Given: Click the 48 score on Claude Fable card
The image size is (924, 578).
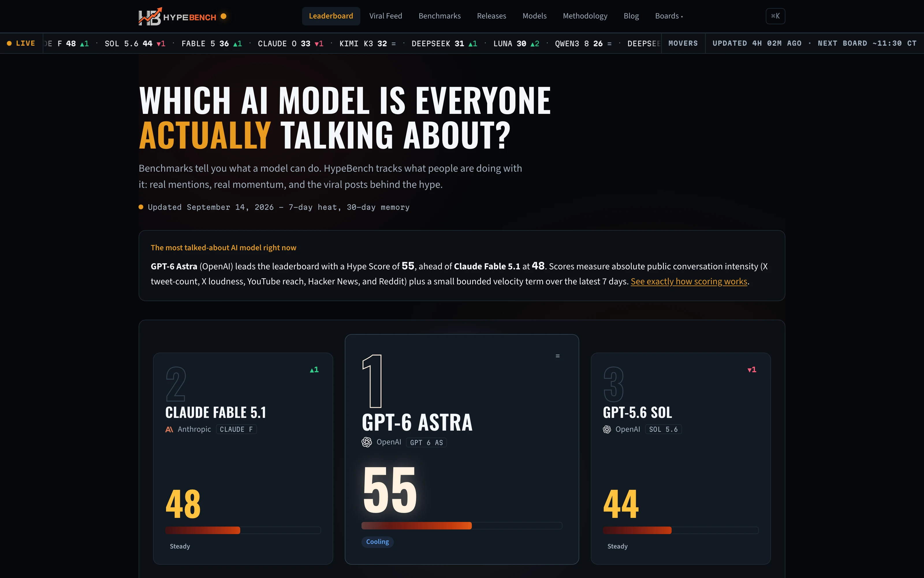Looking at the screenshot, I should (183, 504).
